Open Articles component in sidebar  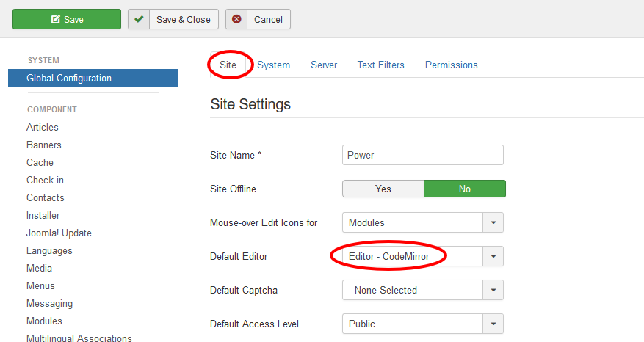click(x=43, y=127)
